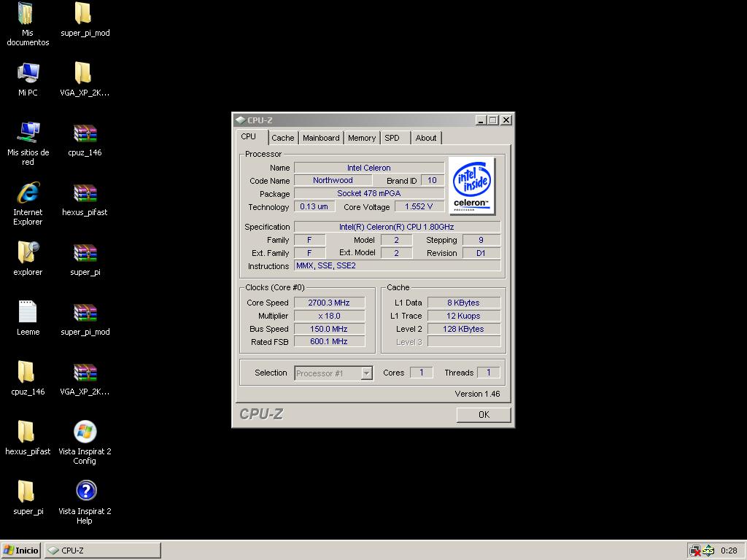Open the Inicio start menu
The image size is (747, 560).
[21, 551]
